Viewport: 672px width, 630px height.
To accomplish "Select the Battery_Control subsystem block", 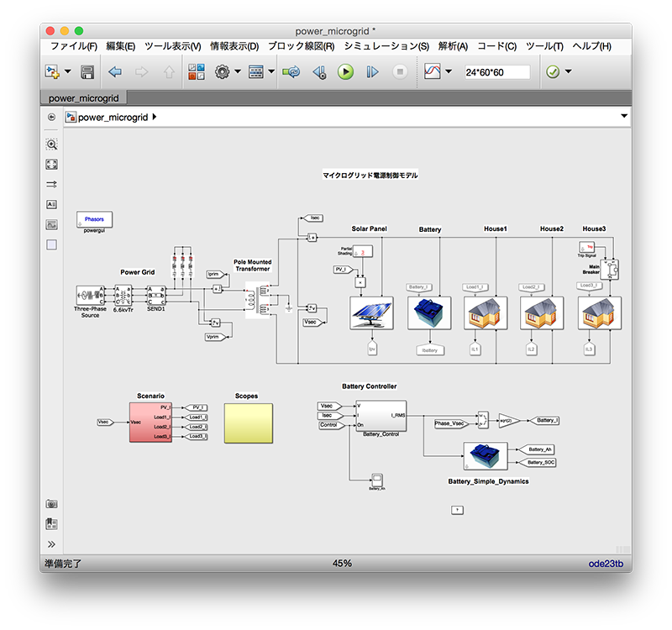I will (381, 416).
